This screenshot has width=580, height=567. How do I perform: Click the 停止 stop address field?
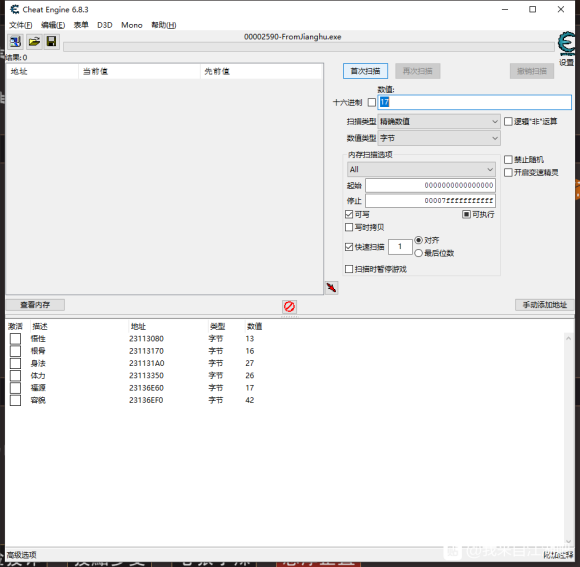point(431,201)
